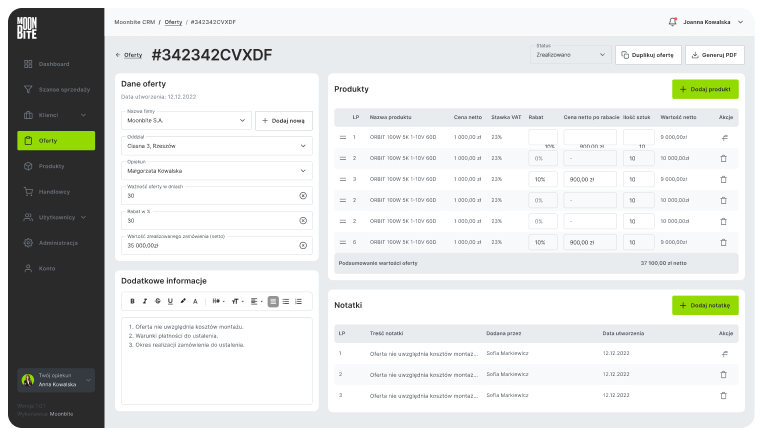Toggle underline formatting in the editor toolbar

pos(170,301)
